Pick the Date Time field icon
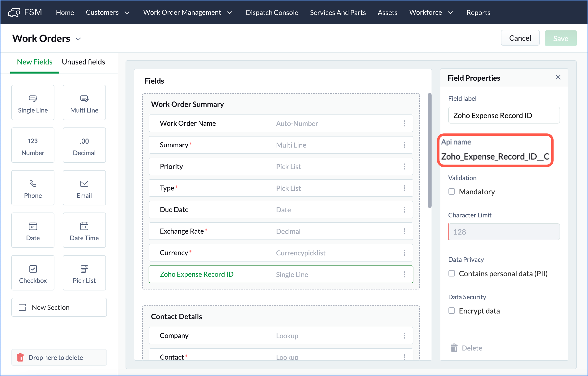This screenshot has width=588, height=376. tap(84, 226)
